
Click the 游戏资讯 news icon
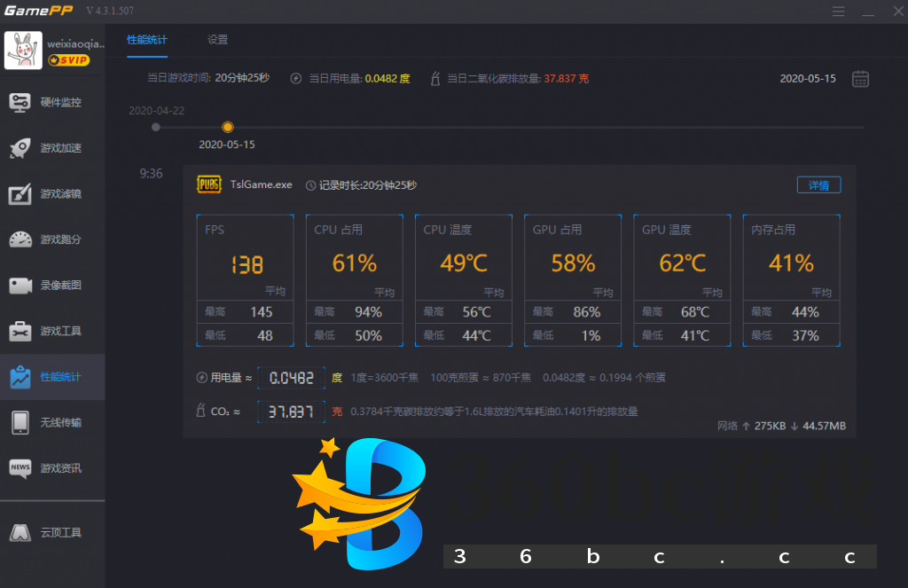[x=20, y=468]
